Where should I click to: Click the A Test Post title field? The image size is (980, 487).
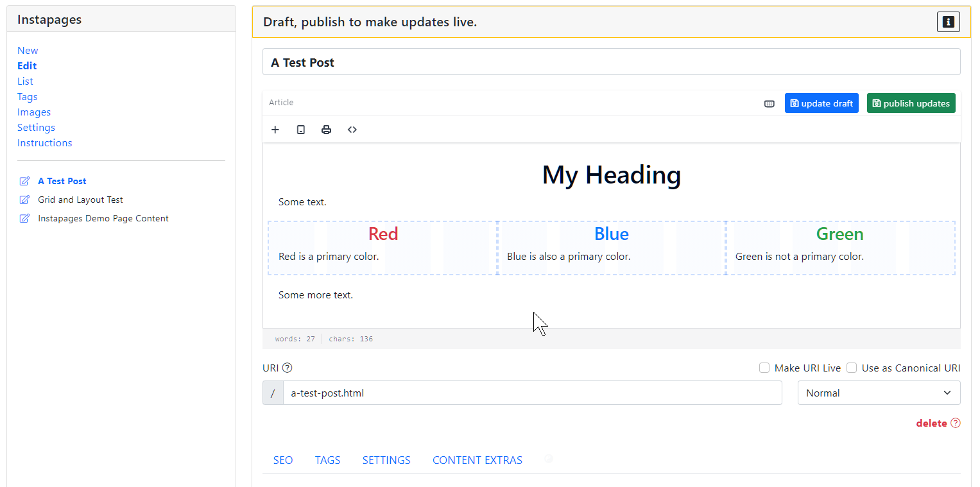click(x=610, y=62)
